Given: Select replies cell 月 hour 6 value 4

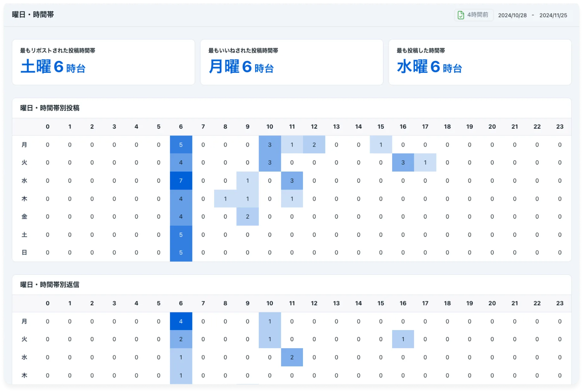Looking at the screenshot, I should click(181, 321).
